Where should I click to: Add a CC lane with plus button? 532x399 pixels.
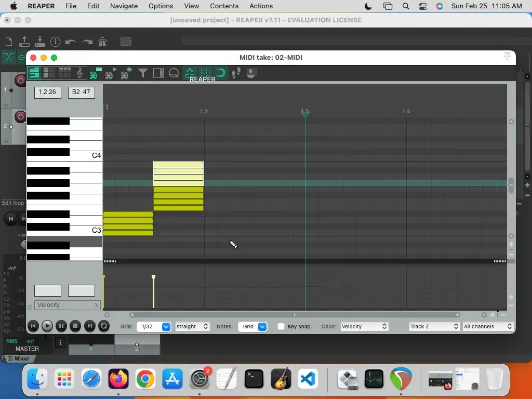[30, 308]
